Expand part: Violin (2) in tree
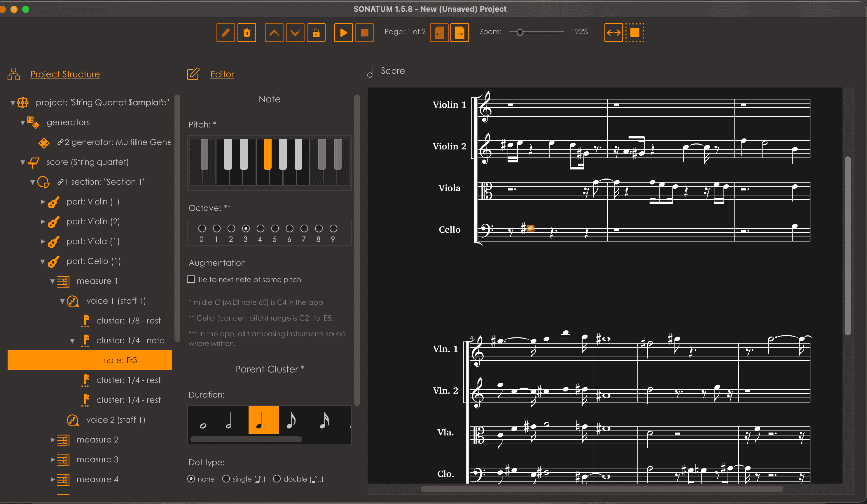 tap(43, 221)
